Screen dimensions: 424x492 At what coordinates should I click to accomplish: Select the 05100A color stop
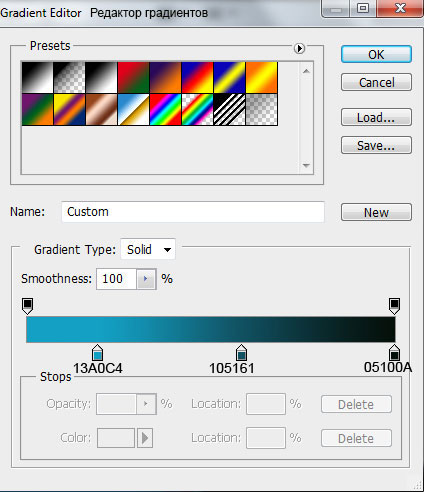(x=395, y=353)
